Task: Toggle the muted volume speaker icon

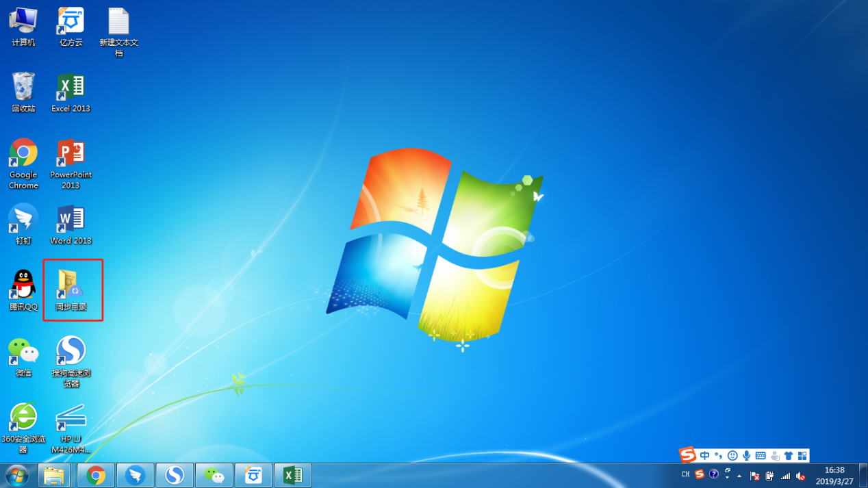Action: pyautogui.click(x=800, y=476)
